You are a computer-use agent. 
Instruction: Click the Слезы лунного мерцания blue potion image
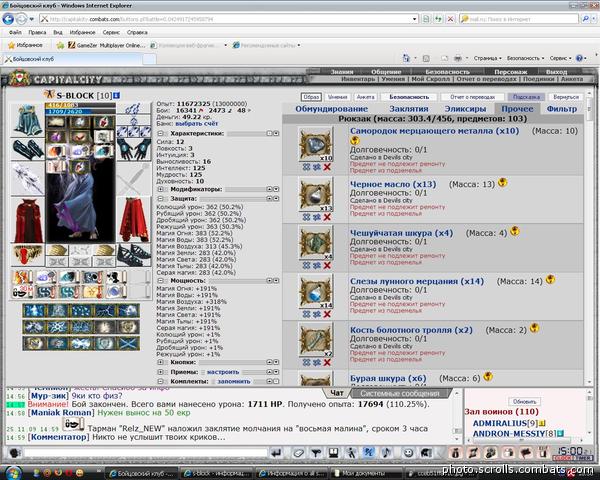[316, 292]
